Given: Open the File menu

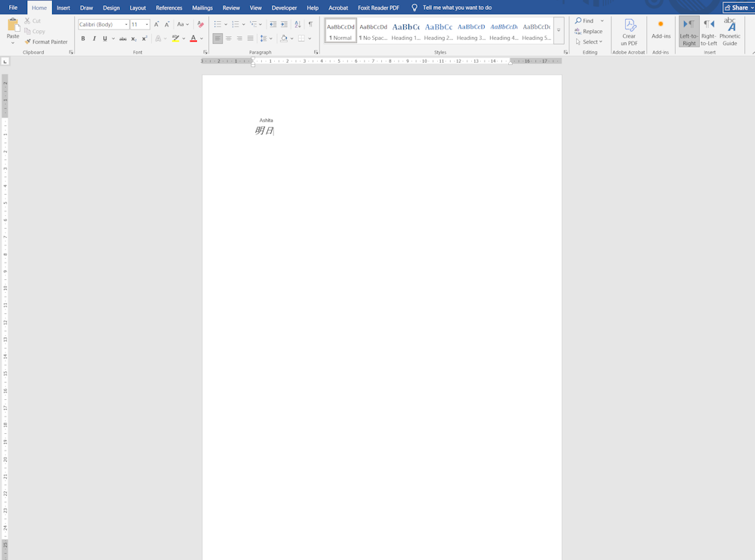Looking at the screenshot, I should click(13, 8).
